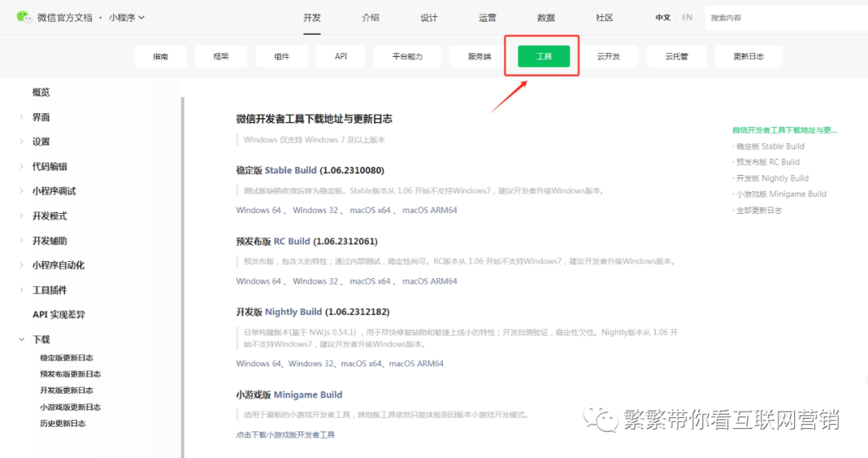Expand the 代码编辑 sidebar section arrow

click(22, 166)
